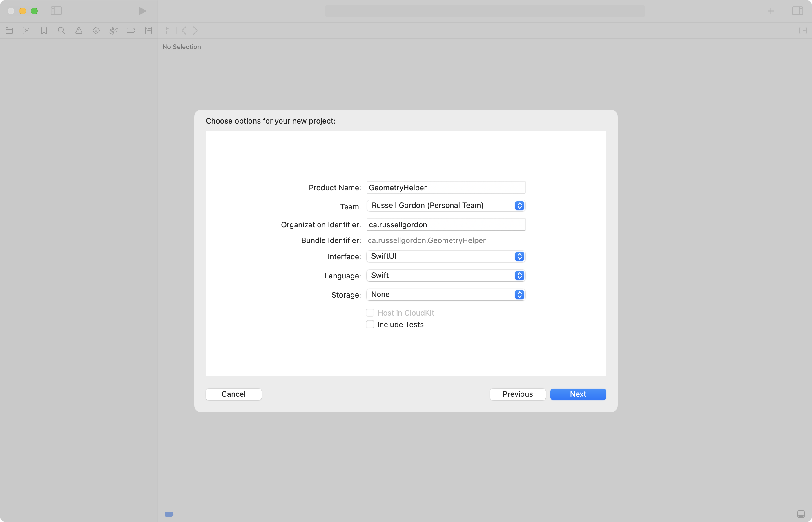Screen dimensions: 812x522
Task: Open the Project navigator folder icon
Action: pyautogui.click(x=10, y=30)
